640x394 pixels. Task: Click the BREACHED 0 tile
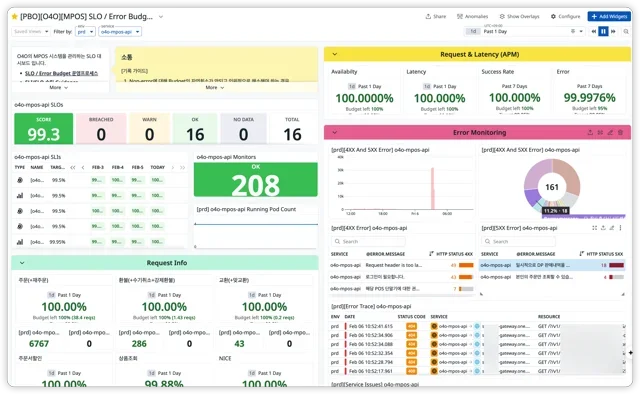point(101,129)
